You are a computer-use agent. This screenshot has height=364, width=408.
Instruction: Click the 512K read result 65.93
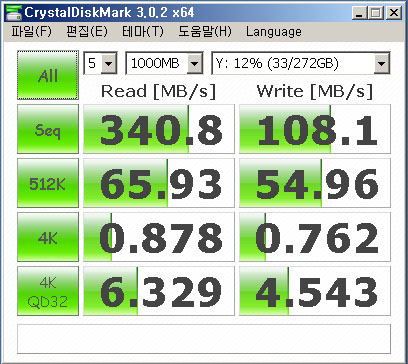(x=159, y=183)
